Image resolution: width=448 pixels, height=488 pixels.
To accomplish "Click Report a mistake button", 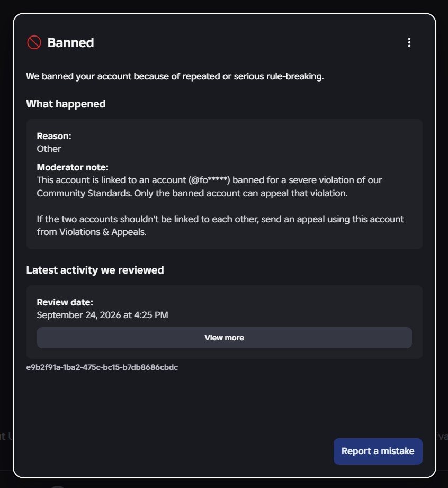I will click(378, 451).
